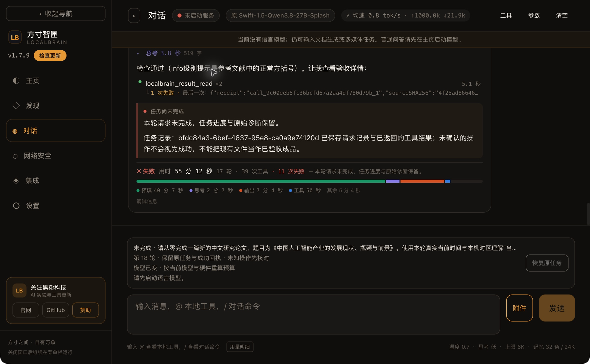Image resolution: width=590 pixels, height=364 pixels.
Task: Focus the message input field
Action: (x=313, y=314)
